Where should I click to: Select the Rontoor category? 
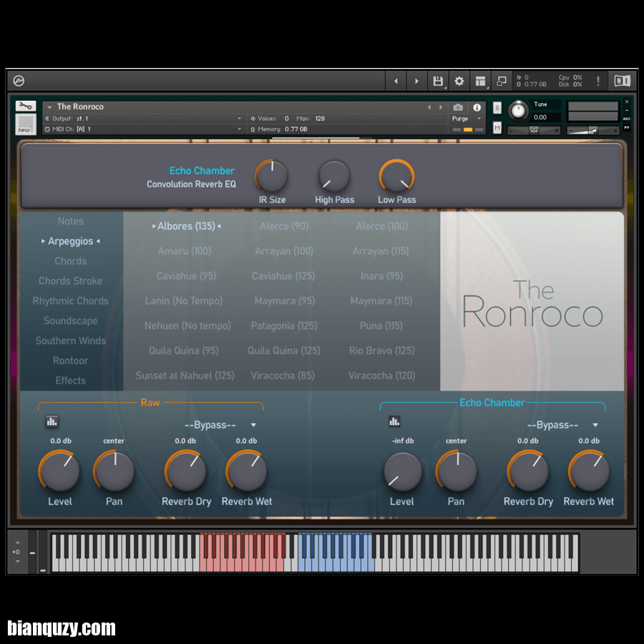[71, 361]
